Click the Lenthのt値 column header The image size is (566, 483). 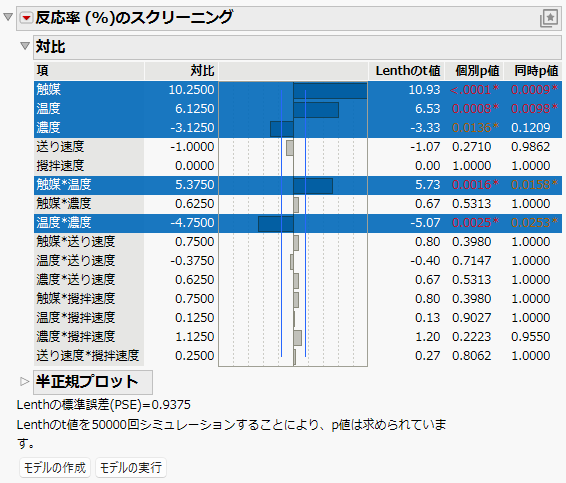[406, 71]
